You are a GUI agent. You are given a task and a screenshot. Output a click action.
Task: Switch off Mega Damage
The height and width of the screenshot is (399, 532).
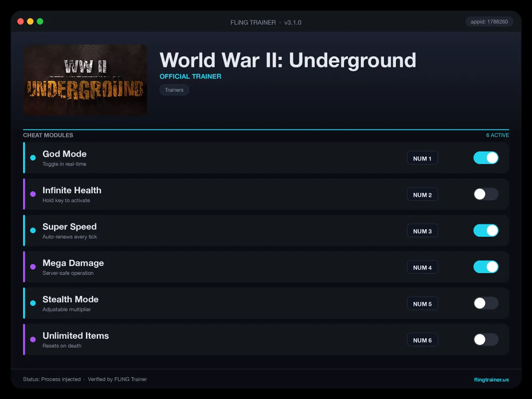pos(486,267)
